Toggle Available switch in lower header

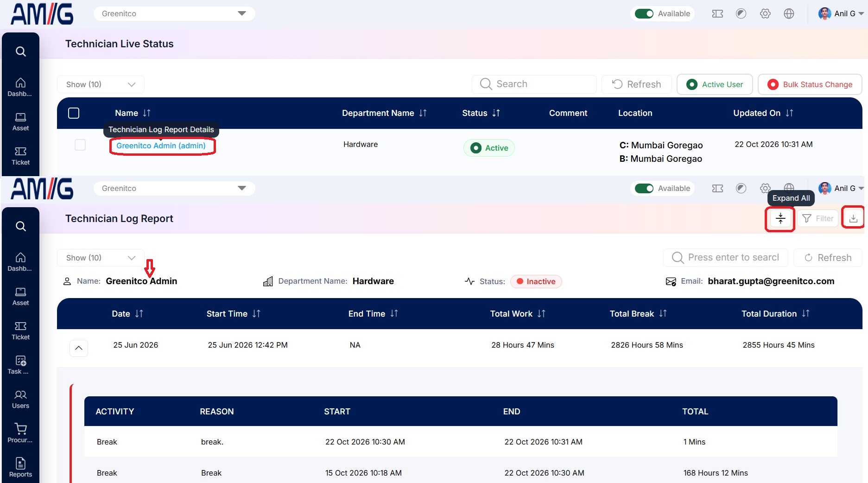pos(644,188)
